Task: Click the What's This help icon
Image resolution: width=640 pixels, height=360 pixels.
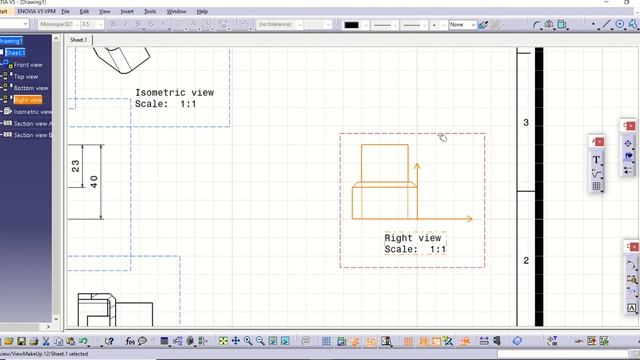Action: click(x=109, y=341)
